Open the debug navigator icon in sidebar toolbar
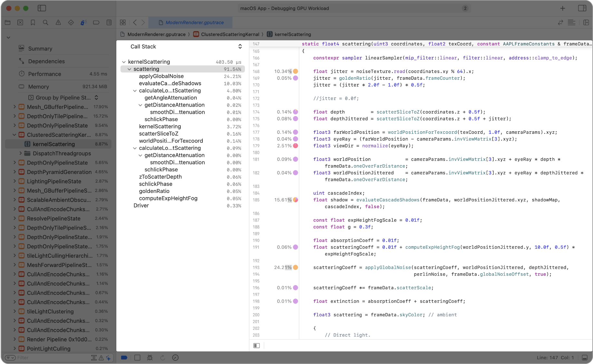Screen dimensions: 593x364 click(x=83, y=23)
